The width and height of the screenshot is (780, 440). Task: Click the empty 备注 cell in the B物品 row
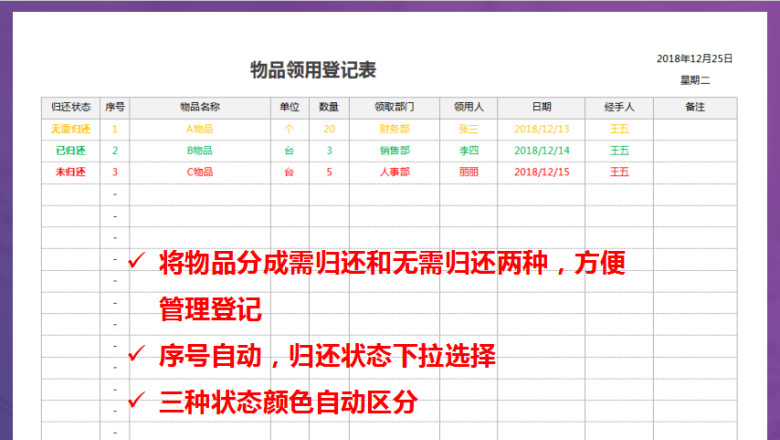tap(695, 151)
